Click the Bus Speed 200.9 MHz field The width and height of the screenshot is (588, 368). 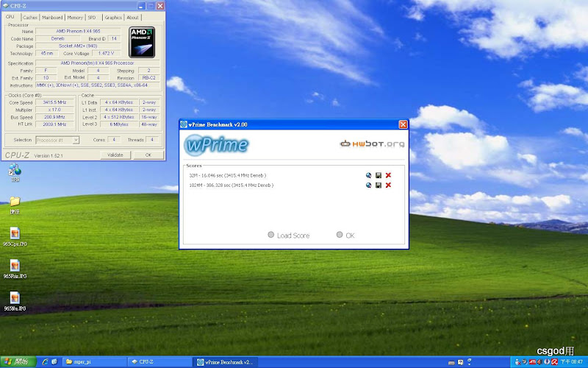[x=54, y=117]
